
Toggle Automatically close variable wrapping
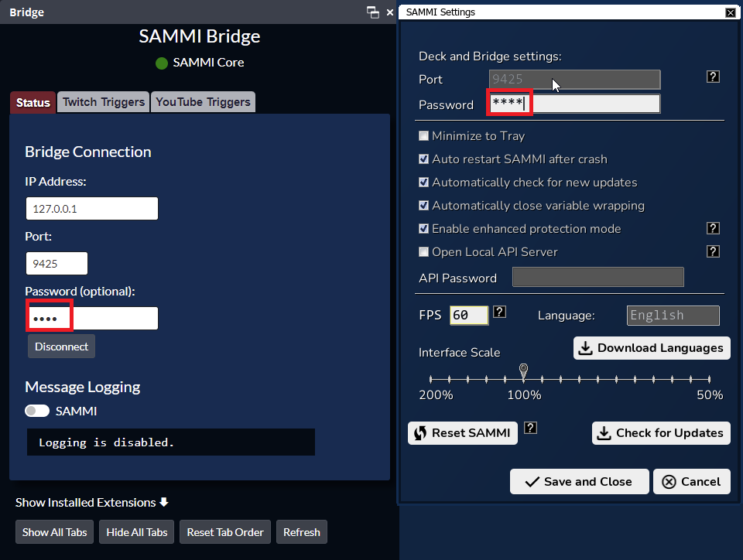[423, 206]
